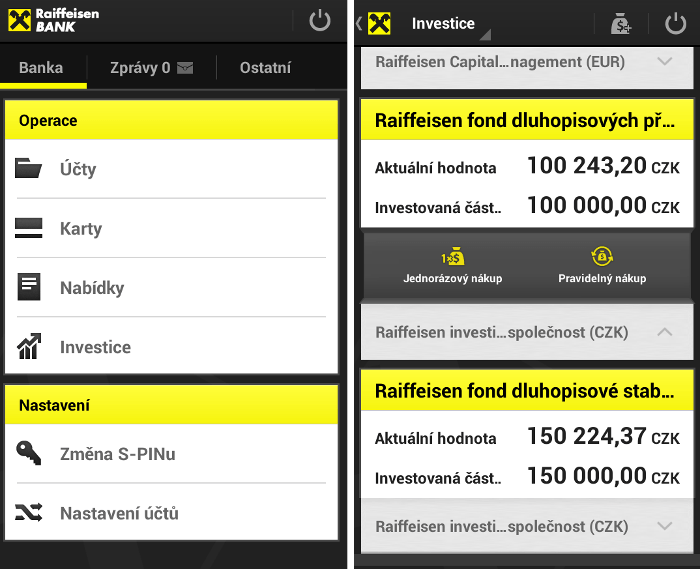This screenshot has height=569, width=700.
Task: Click Investovaná část.. label in dluhopisových fund
Action: click(x=438, y=208)
